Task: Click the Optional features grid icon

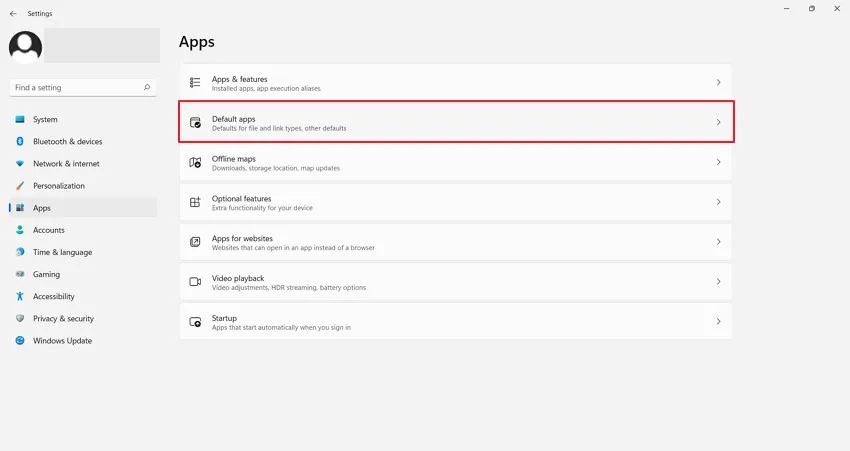Action: tap(195, 202)
